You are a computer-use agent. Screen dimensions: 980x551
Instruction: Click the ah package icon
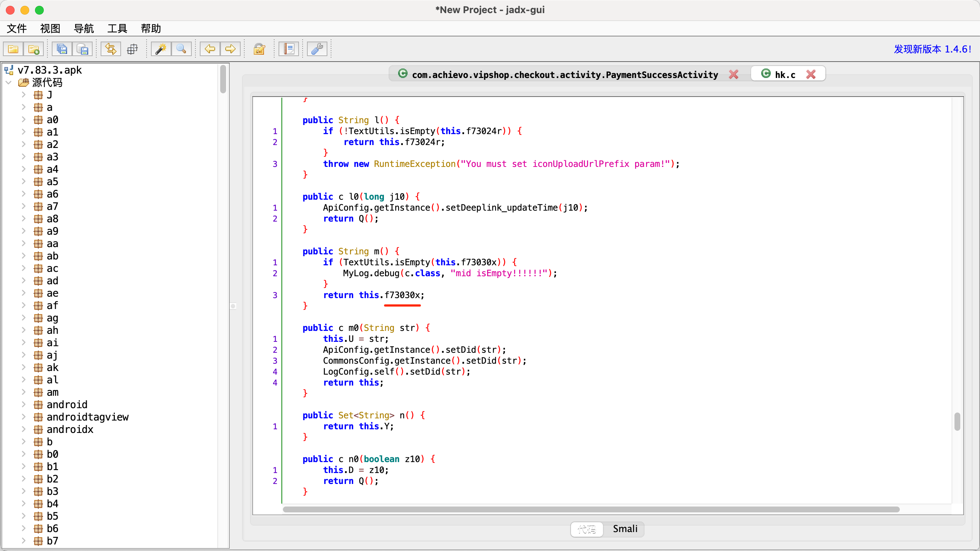coord(38,330)
